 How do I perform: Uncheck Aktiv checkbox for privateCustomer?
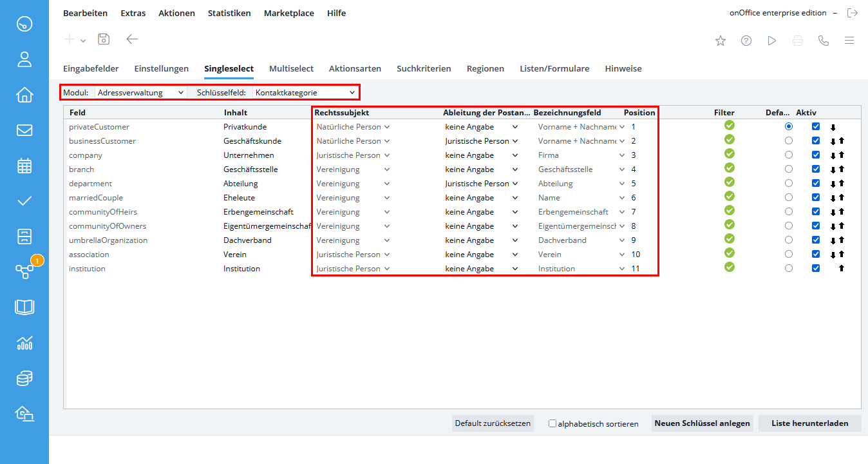point(816,127)
